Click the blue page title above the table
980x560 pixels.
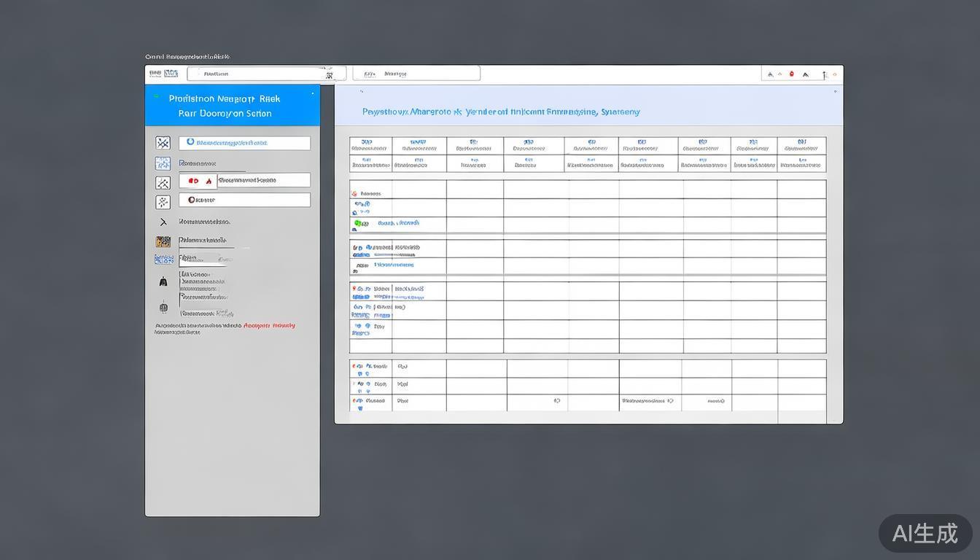501,112
